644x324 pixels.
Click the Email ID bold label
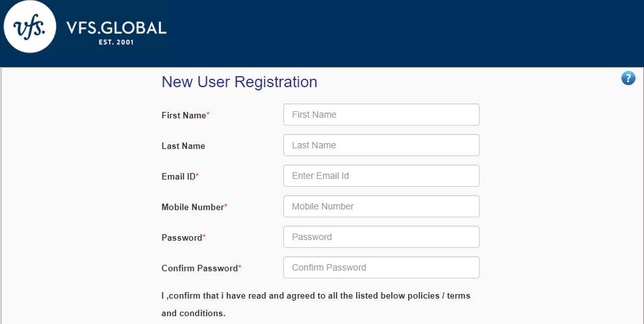click(178, 176)
